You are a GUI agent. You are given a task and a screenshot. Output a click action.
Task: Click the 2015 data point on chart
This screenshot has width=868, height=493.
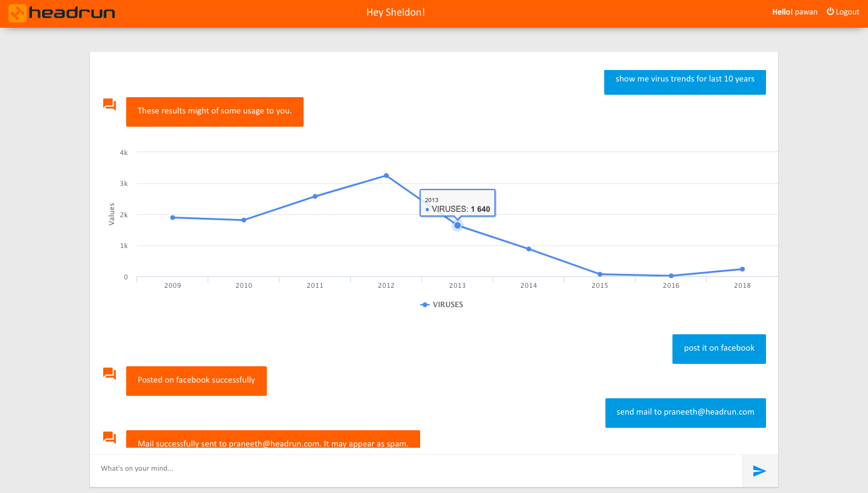(x=600, y=274)
